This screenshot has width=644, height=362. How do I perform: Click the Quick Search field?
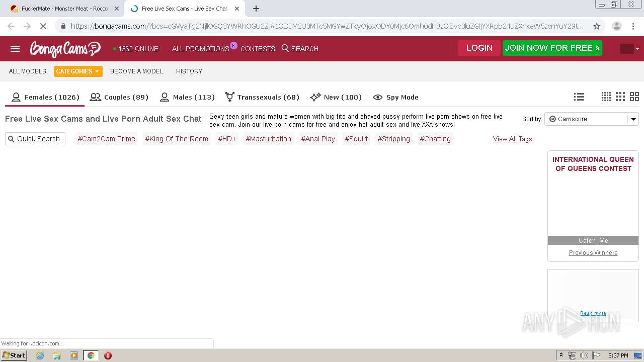[35, 139]
